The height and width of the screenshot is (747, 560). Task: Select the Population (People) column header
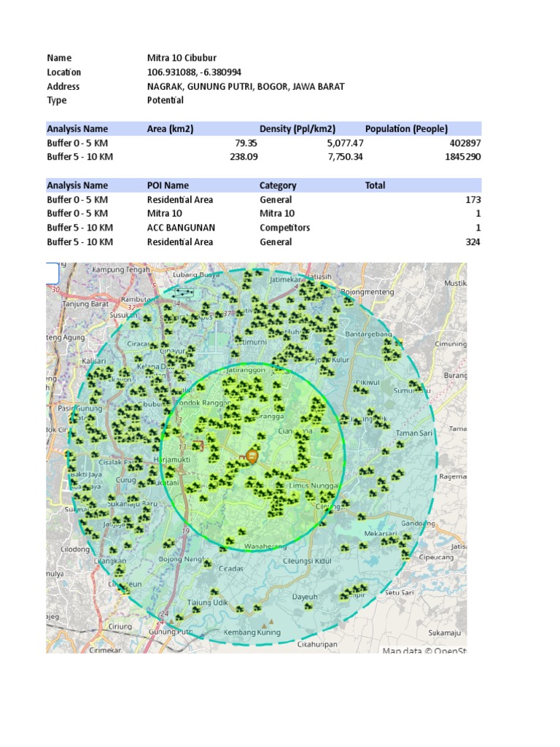(x=406, y=129)
